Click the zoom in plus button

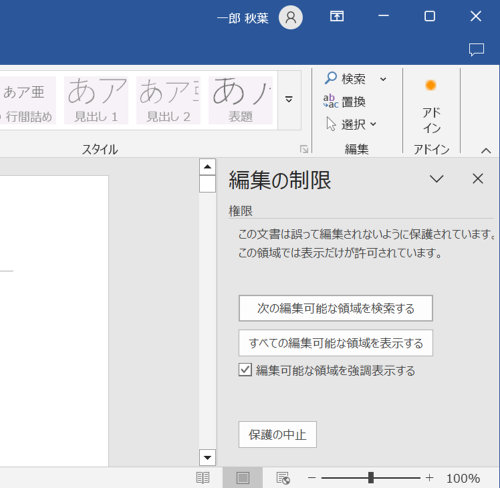[x=430, y=478]
